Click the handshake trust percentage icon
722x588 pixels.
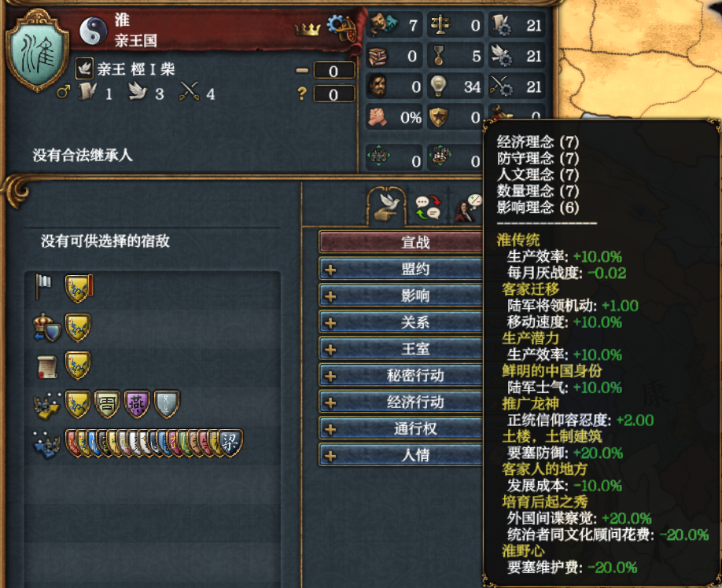pos(379,117)
